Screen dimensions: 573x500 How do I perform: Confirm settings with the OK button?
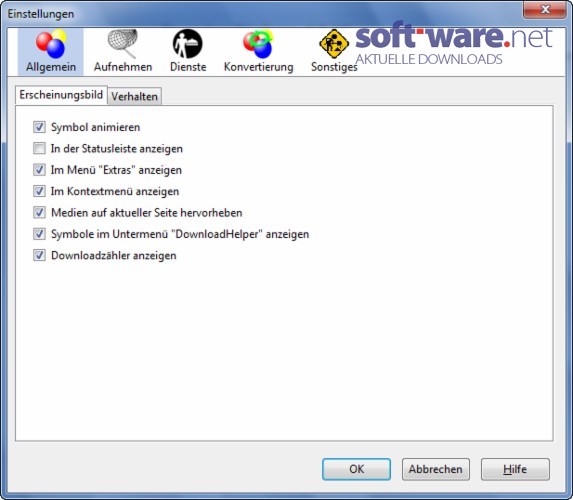pyautogui.click(x=356, y=469)
